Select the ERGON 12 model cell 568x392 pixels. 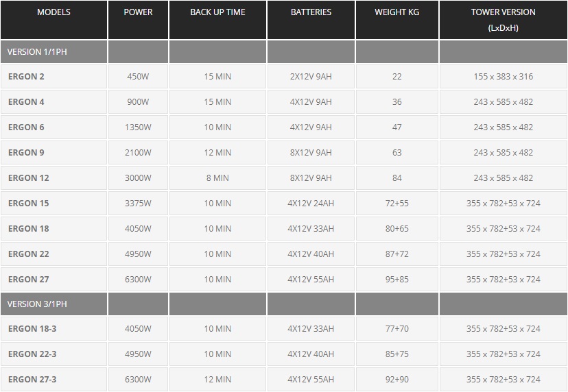coord(54,178)
